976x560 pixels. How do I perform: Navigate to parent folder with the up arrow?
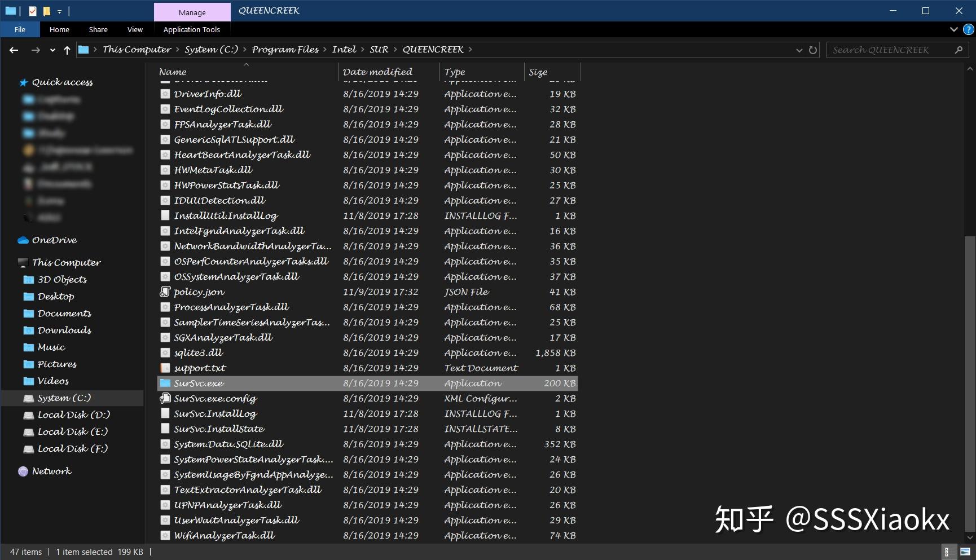[66, 50]
